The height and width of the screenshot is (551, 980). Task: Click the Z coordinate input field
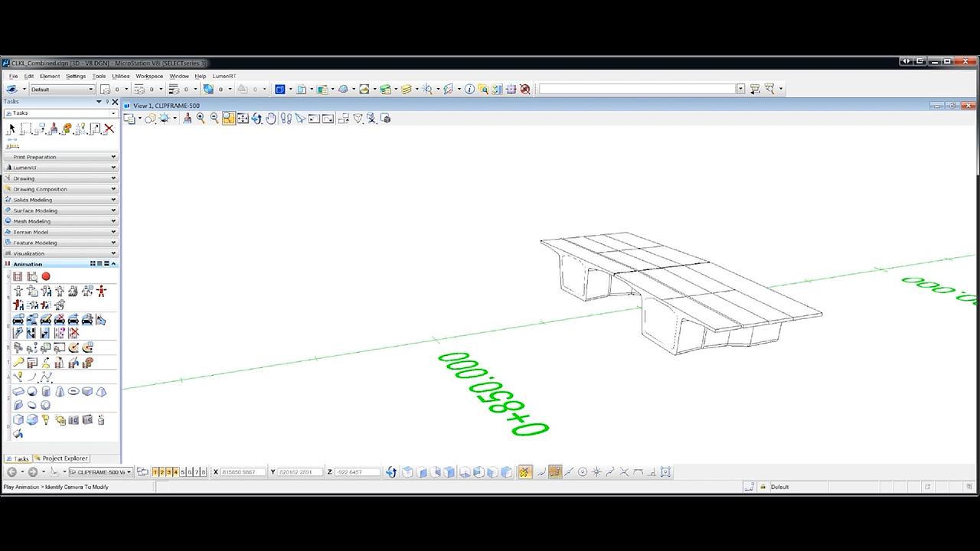click(x=357, y=472)
